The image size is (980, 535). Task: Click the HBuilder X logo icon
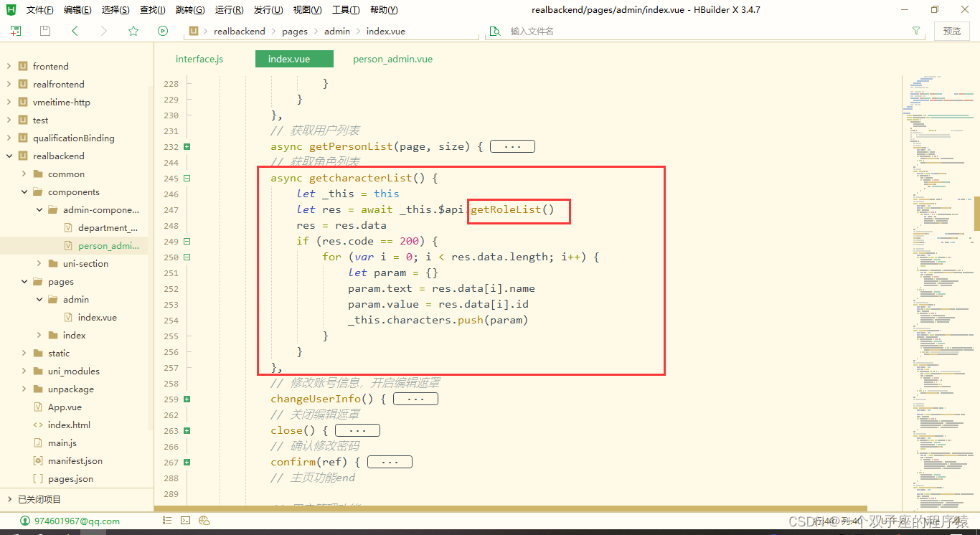pos(11,9)
